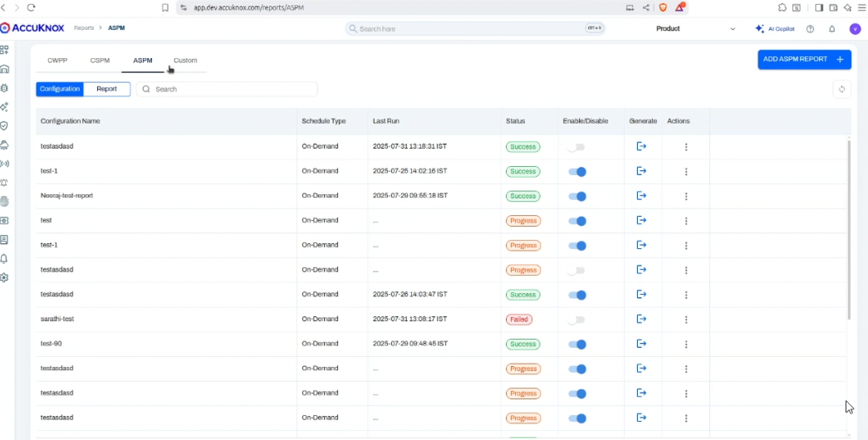The height and width of the screenshot is (440, 868).
Task: Open the purple user avatar
Action: click(x=855, y=29)
